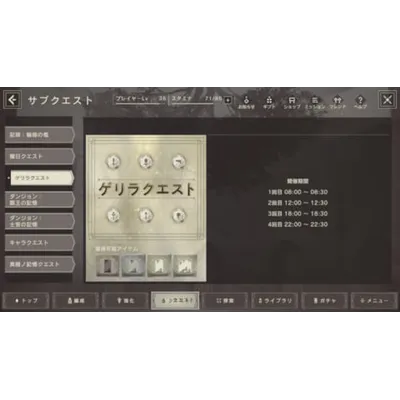Select the キャラクエスト character quest tab
Viewport: 400px width, 400px height.
pos(40,243)
